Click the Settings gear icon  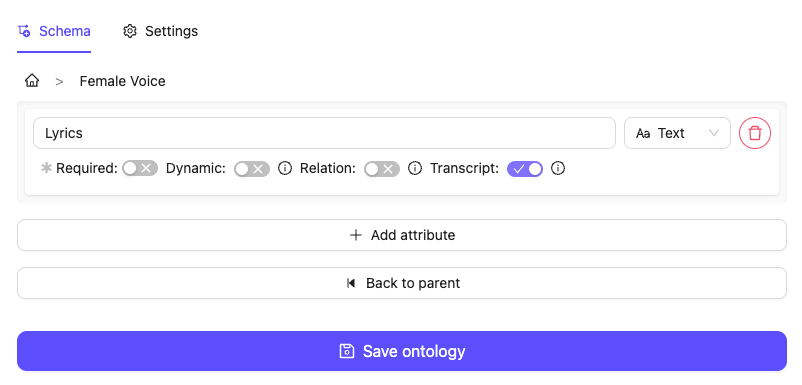[130, 31]
